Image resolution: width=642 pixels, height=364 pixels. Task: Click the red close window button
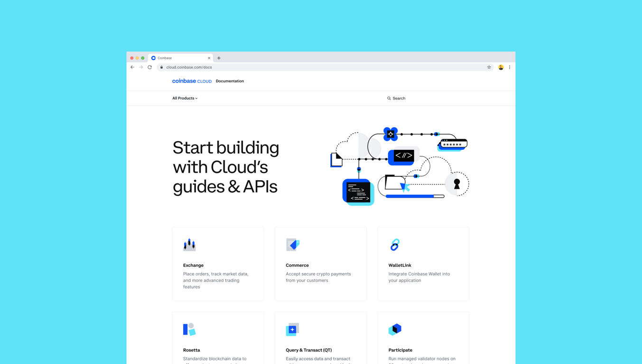tap(132, 58)
